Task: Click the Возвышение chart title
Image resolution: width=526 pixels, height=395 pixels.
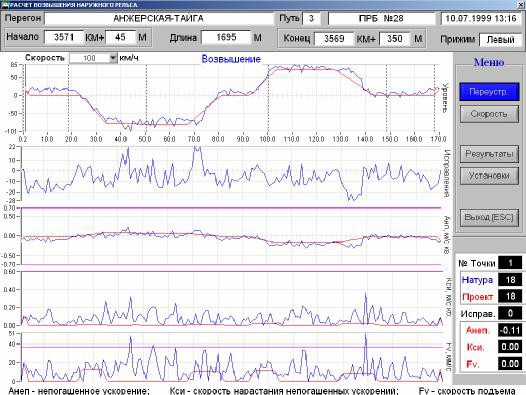Action: (231, 59)
